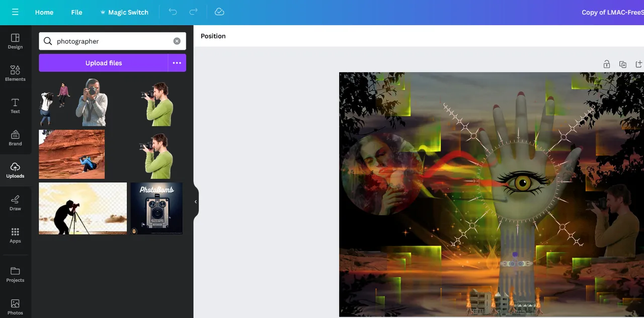Click the Position button
This screenshot has width=644, height=318.
[213, 36]
